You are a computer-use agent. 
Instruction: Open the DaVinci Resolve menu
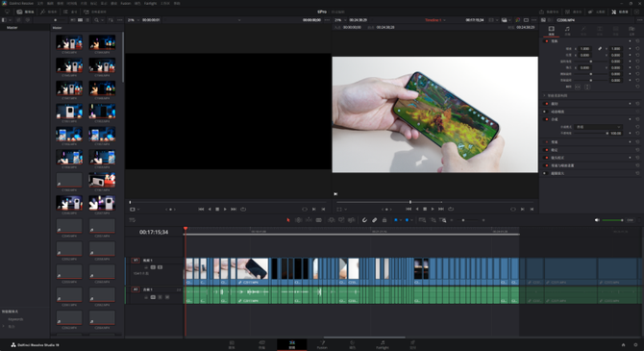pos(21,3)
